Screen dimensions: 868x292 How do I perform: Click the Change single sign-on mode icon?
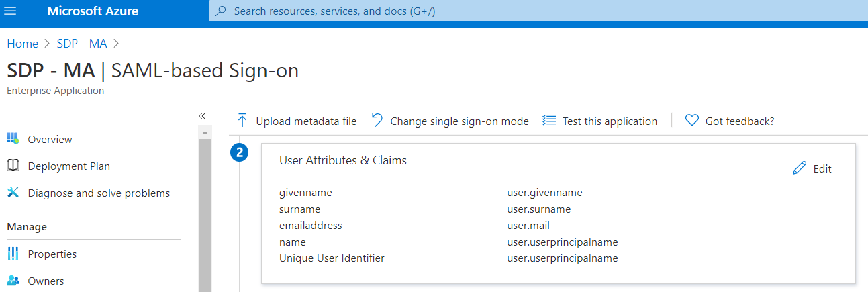(x=377, y=120)
